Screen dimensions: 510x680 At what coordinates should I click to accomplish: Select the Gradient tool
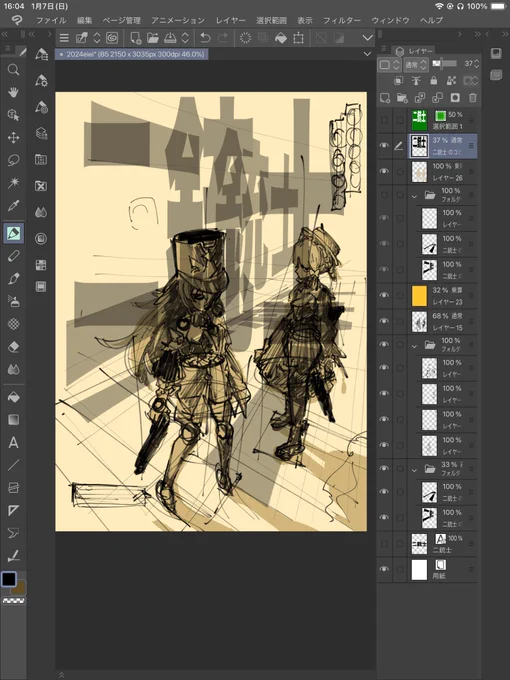[13, 419]
